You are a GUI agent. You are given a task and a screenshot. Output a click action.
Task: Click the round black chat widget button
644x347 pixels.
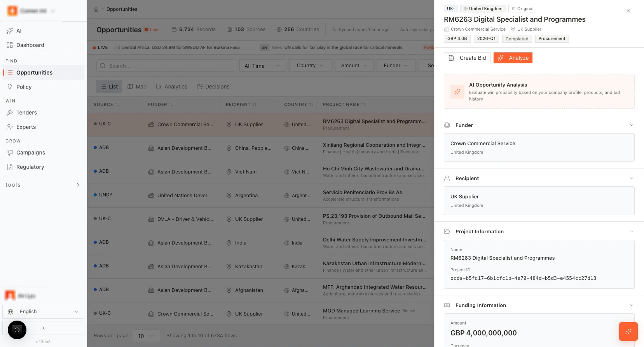17,330
